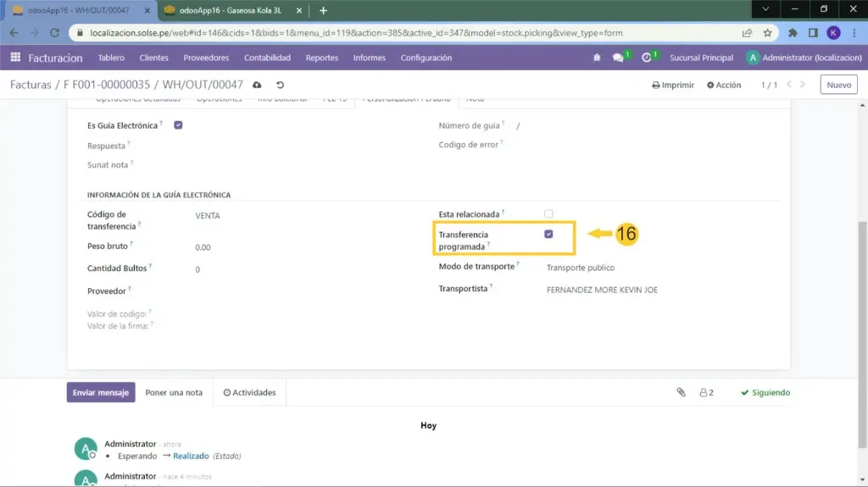Image resolution: width=868 pixels, height=487 pixels.
Task: Click the discard changes undo icon
Action: 280,86
